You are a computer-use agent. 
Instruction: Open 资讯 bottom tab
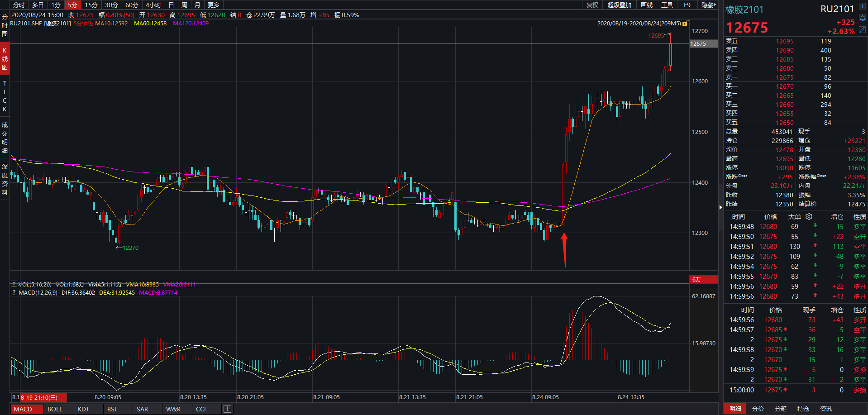(826, 409)
